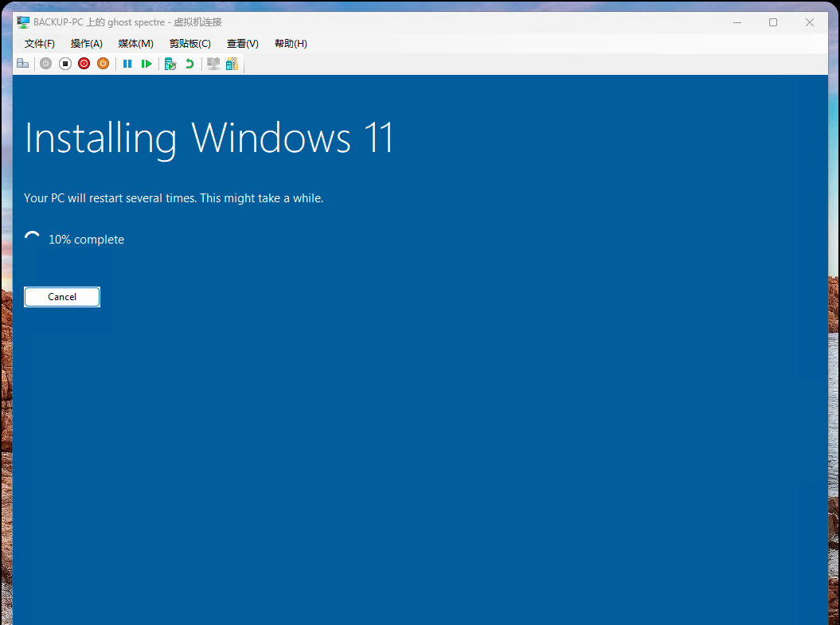This screenshot has width=840, height=625.
Task: Click the grayed-out Start power icon
Action: point(46,64)
